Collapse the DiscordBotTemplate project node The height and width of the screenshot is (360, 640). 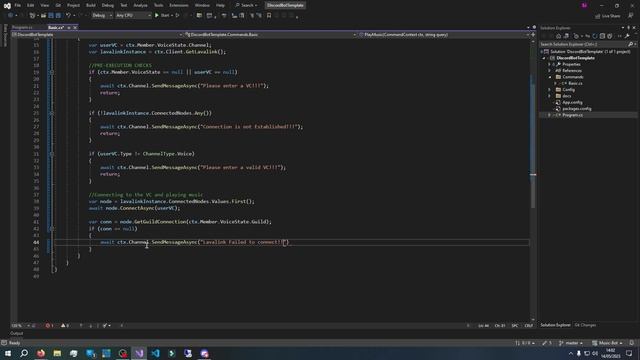point(544,58)
